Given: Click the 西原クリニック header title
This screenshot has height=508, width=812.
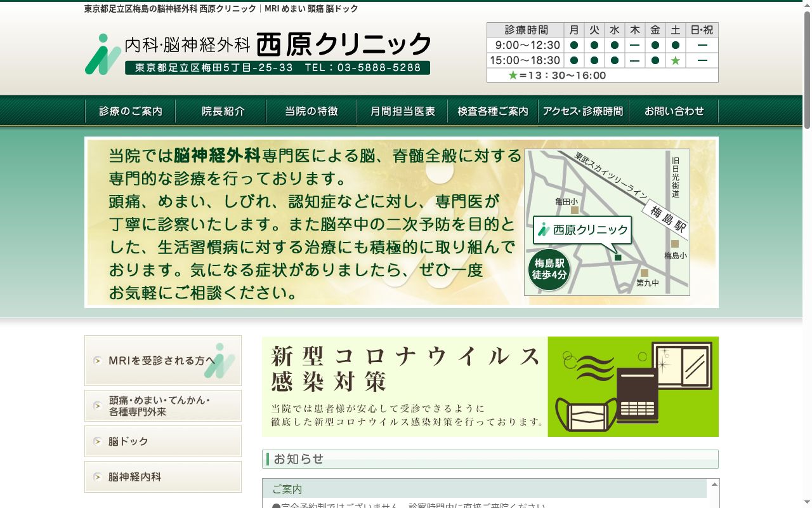Looking at the screenshot, I should tap(344, 44).
